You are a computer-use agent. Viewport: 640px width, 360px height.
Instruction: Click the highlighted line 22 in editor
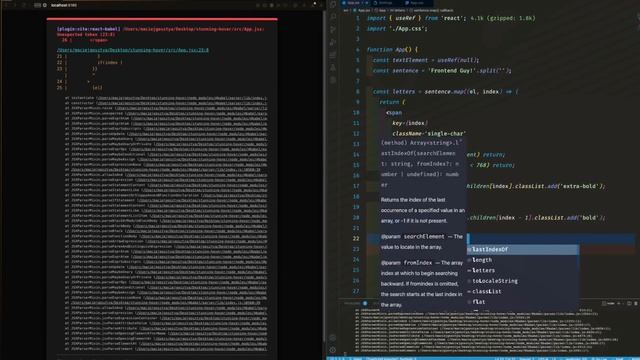[x=501, y=239]
